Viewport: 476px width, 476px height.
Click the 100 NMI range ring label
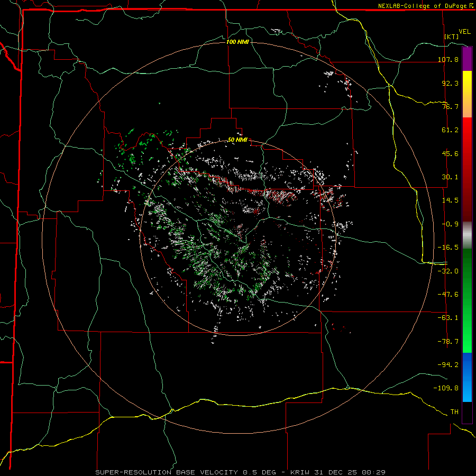coord(237,42)
